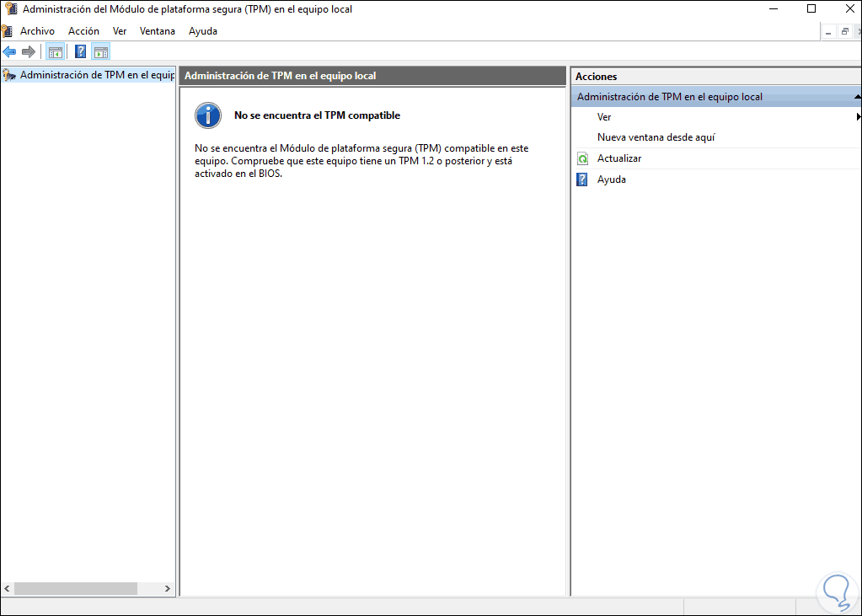Click the center pane title bar

pos(372,76)
